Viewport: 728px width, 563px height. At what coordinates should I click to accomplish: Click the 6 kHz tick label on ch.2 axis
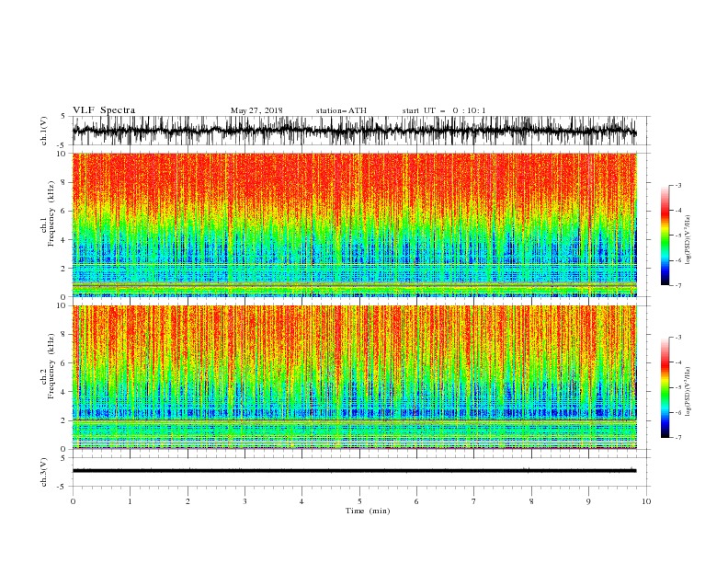pos(63,363)
